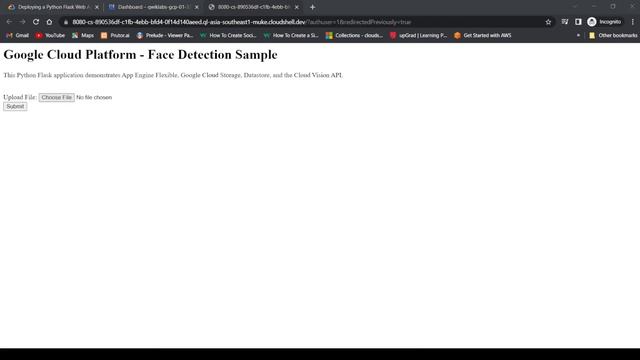This screenshot has width=640, height=360.
Task: Open the Incognito profile indicator
Action: coord(604,22)
